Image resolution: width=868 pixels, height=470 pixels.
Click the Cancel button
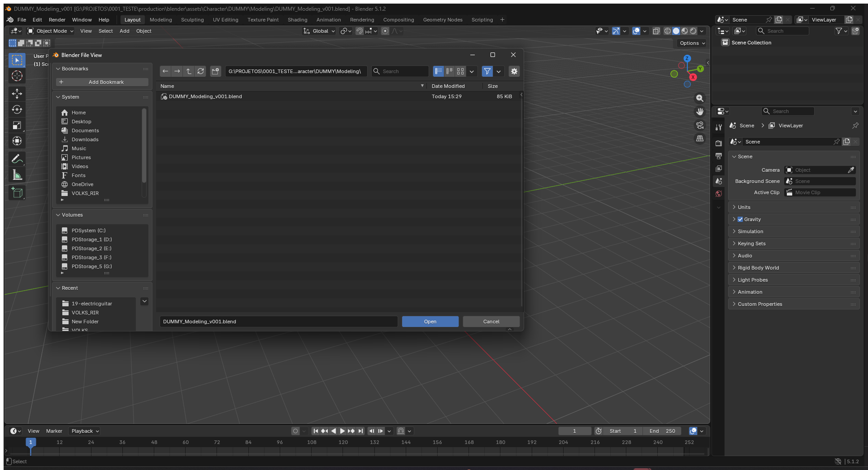[x=491, y=322]
